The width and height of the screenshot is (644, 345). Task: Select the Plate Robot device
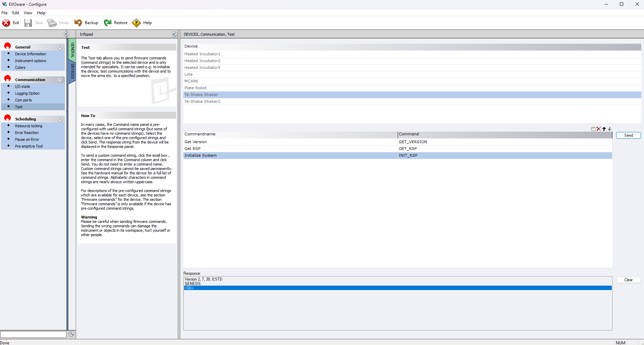(x=412, y=88)
